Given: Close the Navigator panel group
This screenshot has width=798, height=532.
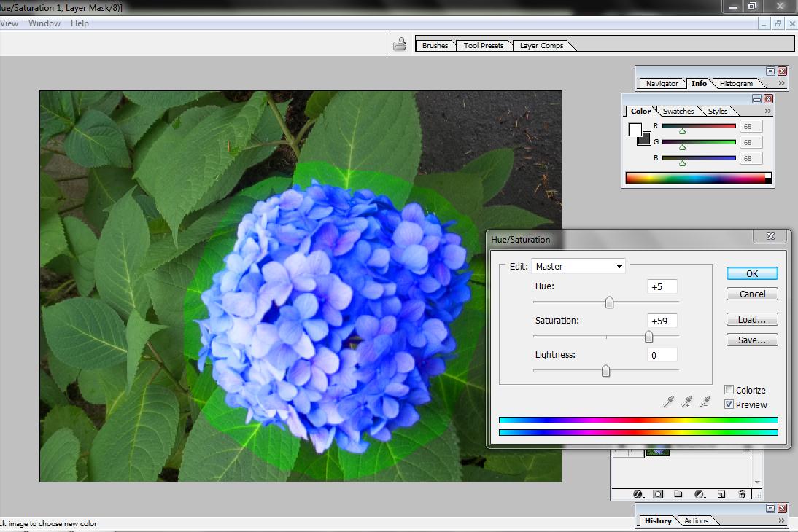Looking at the screenshot, I should tap(782, 71).
